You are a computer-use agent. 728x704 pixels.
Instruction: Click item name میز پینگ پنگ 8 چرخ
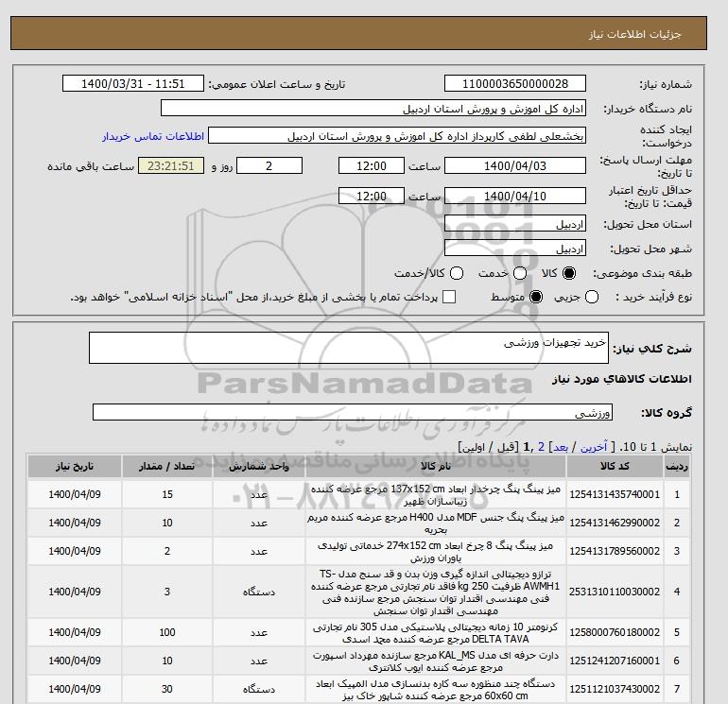436,551
